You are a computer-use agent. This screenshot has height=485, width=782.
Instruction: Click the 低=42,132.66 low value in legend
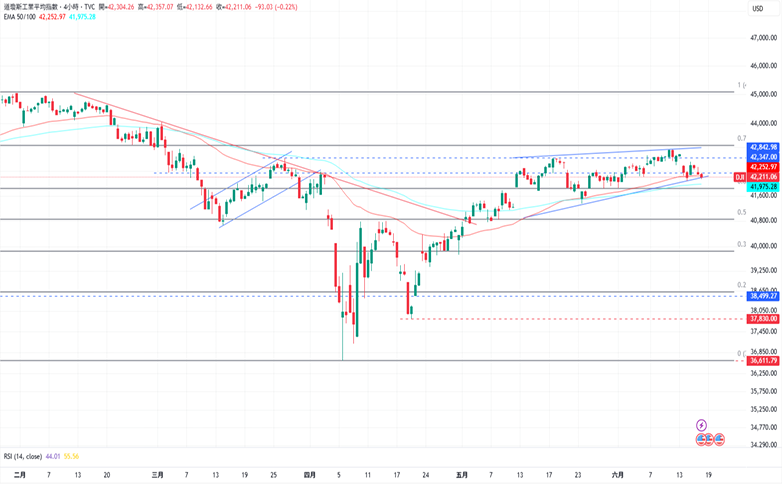point(195,7)
